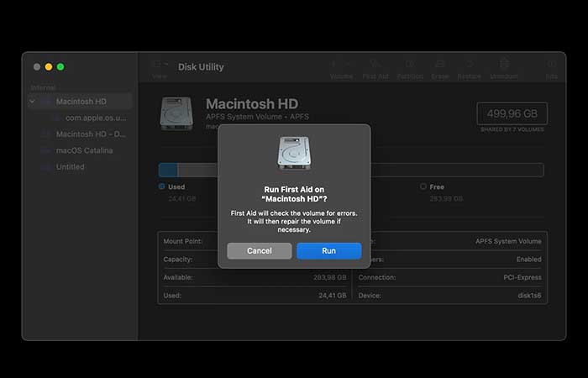Click the 24,41 GB Used value in table
Screen dimensions: 588x378
point(333,296)
